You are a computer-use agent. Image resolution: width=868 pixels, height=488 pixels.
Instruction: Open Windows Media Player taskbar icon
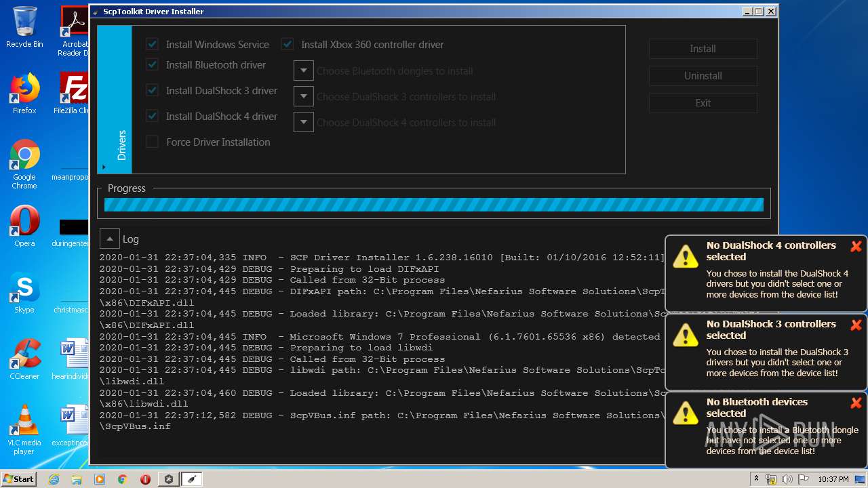pyautogui.click(x=100, y=479)
